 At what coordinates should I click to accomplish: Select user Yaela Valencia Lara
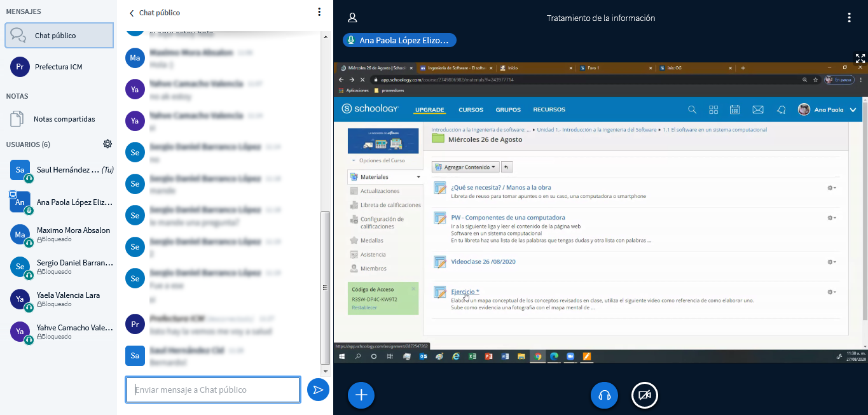tap(59, 299)
